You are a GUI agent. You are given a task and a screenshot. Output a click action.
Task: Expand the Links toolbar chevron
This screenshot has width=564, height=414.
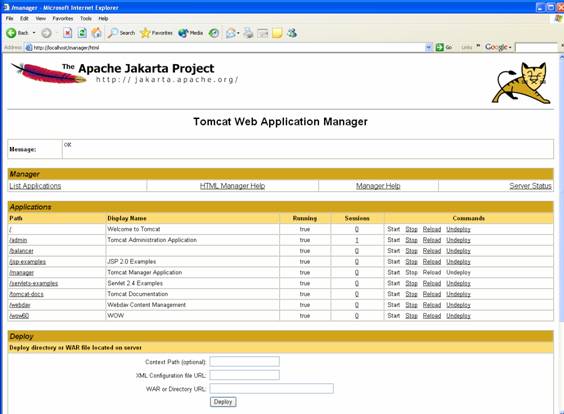coord(478,46)
